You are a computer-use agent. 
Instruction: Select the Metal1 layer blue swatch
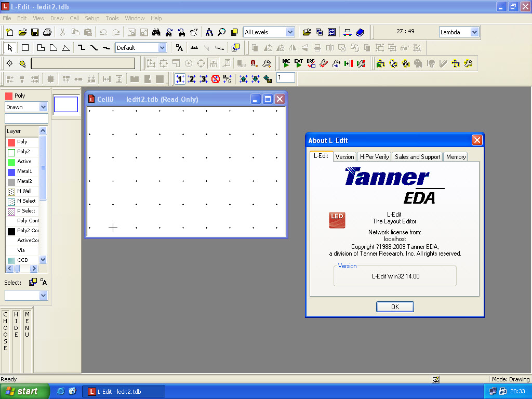pyautogui.click(x=11, y=172)
